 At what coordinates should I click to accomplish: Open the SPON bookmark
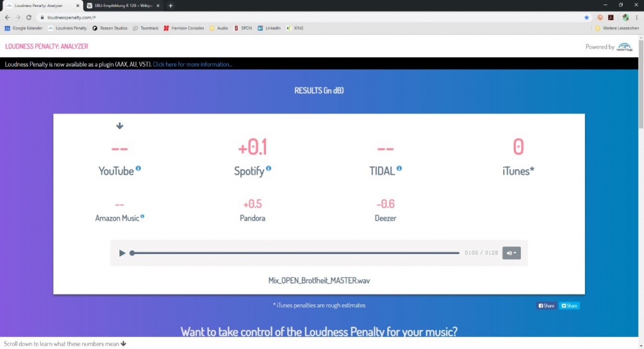[x=243, y=28]
